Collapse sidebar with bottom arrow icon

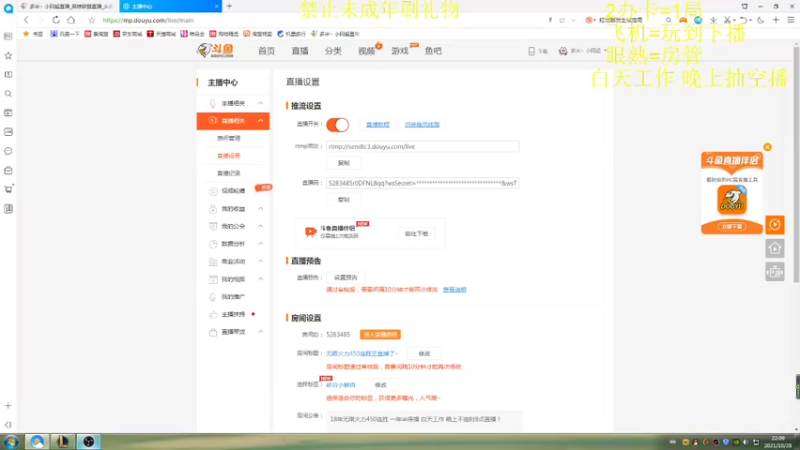point(8,424)
